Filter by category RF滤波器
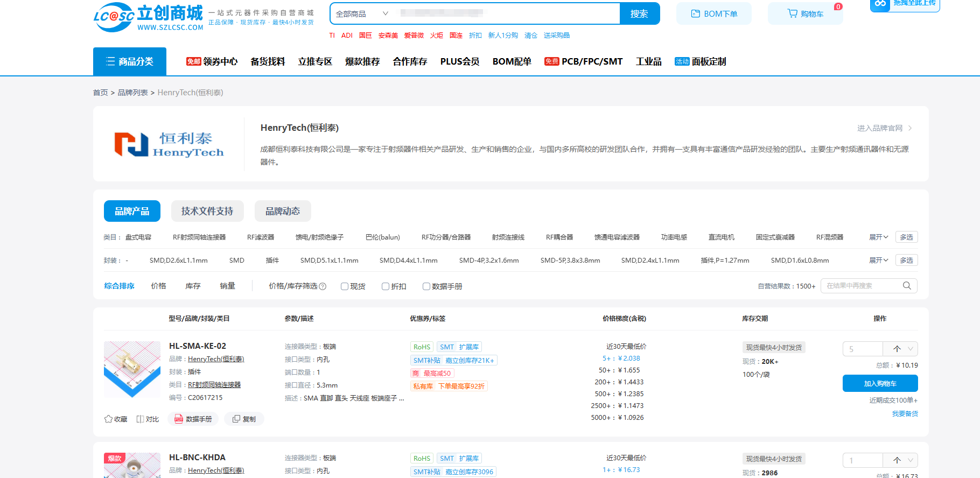This screenshot has width=980, height=478. [261, 237]
